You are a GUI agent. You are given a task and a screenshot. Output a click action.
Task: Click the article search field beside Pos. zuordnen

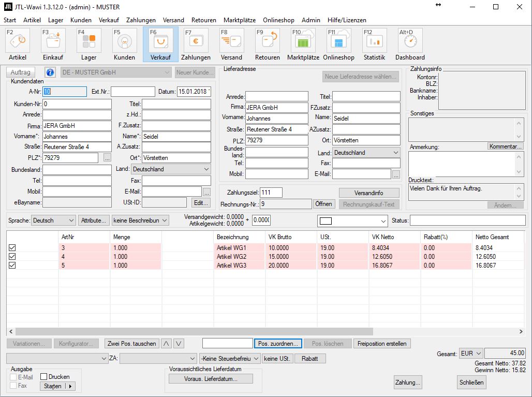tap(228, 343)
